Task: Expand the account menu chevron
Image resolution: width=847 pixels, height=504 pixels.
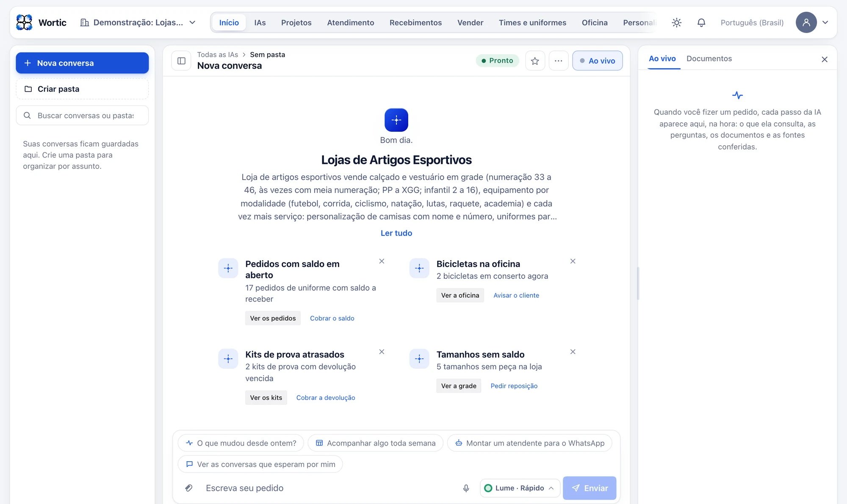Action: pos(825,22)
